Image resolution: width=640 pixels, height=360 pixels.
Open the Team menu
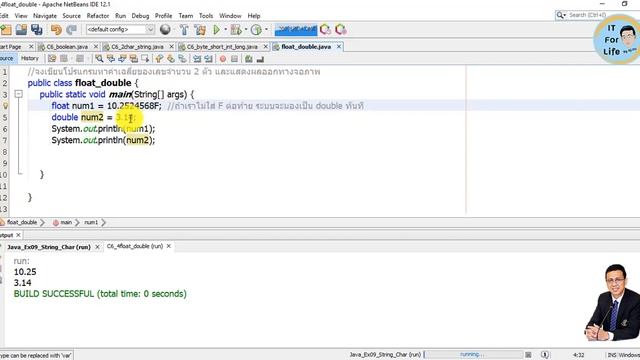186,16
